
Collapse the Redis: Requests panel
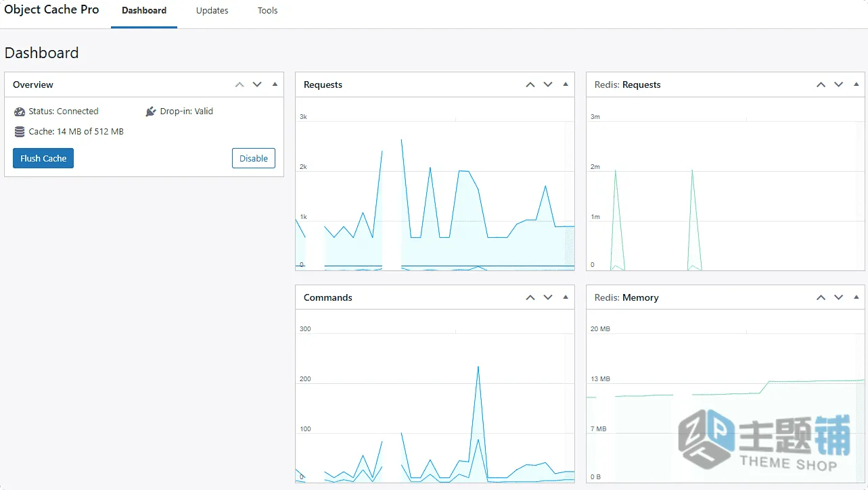click(856, 84)
